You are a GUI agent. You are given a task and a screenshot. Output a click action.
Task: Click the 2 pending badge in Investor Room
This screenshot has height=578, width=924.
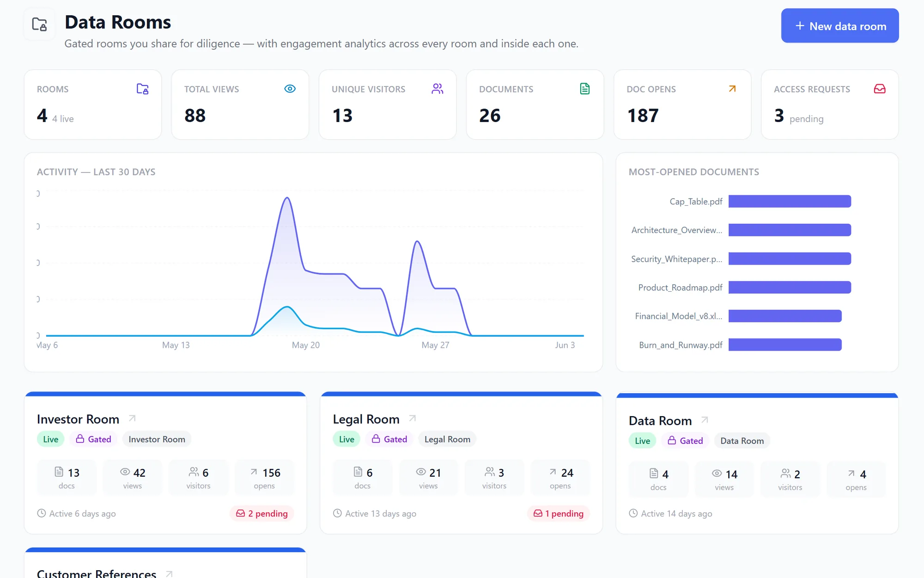[x=262, y=513]
